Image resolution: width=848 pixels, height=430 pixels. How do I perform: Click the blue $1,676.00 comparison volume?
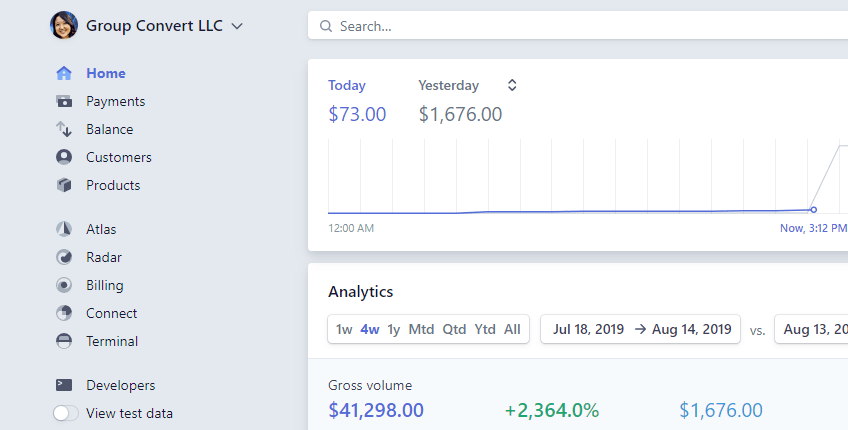pos(721,411)
